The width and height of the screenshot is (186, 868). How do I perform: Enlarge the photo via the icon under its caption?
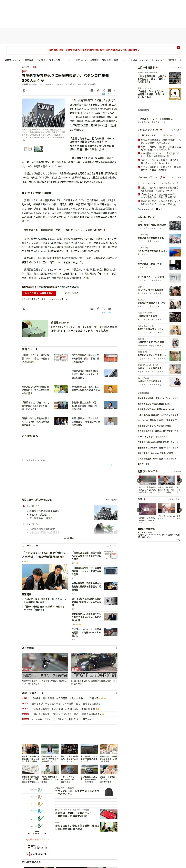click(x=24, y=140)
